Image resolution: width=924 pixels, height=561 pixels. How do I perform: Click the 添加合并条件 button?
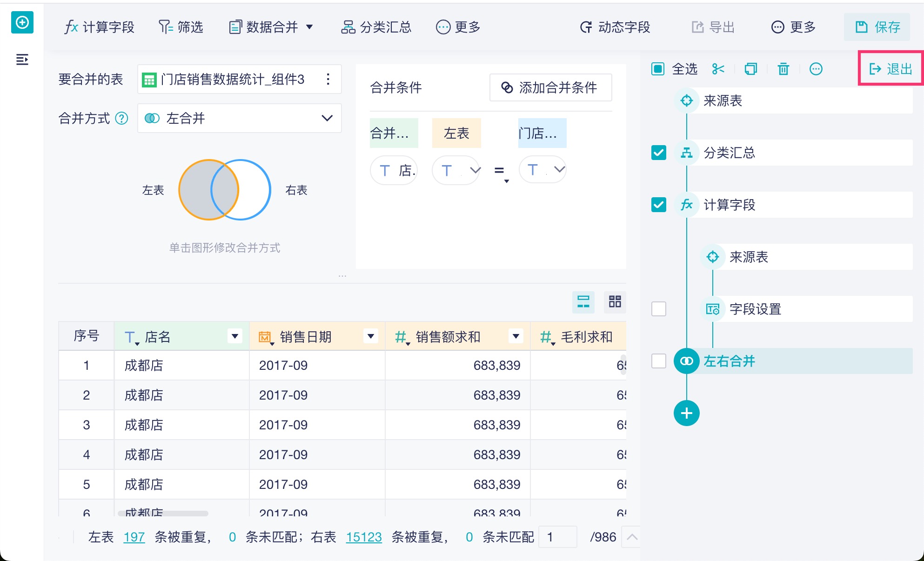pos(550,87)
